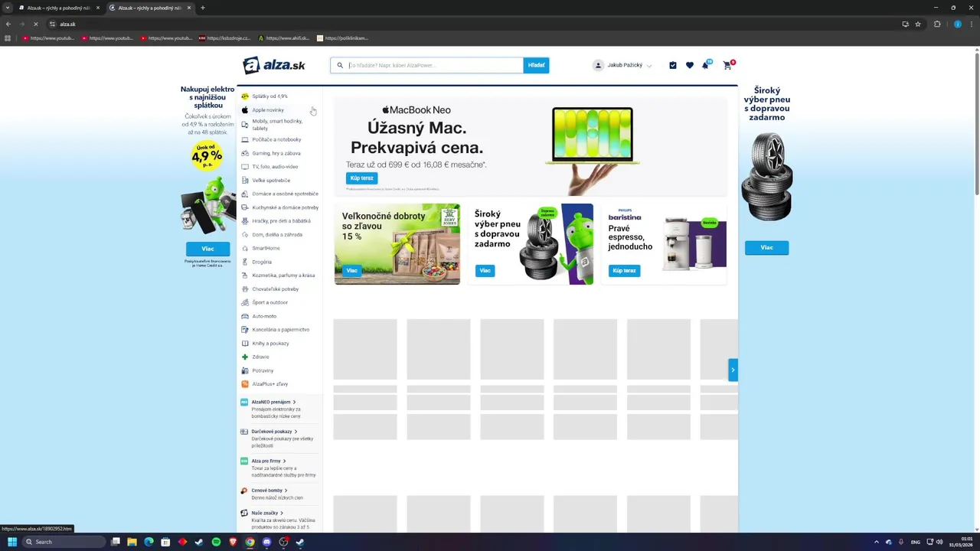Click the Šport a outdoor icon
Image resolution: width=980 pixels, height=551 pixels.
245,302
